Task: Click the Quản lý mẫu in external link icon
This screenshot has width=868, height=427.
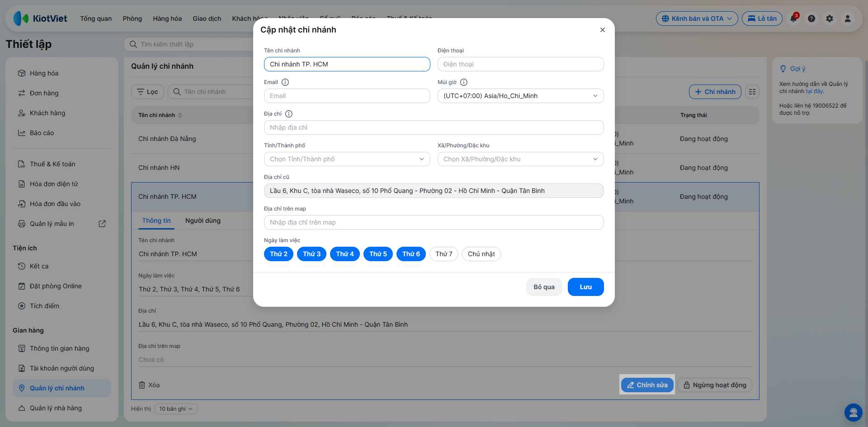Action: [x=102, y=224]
